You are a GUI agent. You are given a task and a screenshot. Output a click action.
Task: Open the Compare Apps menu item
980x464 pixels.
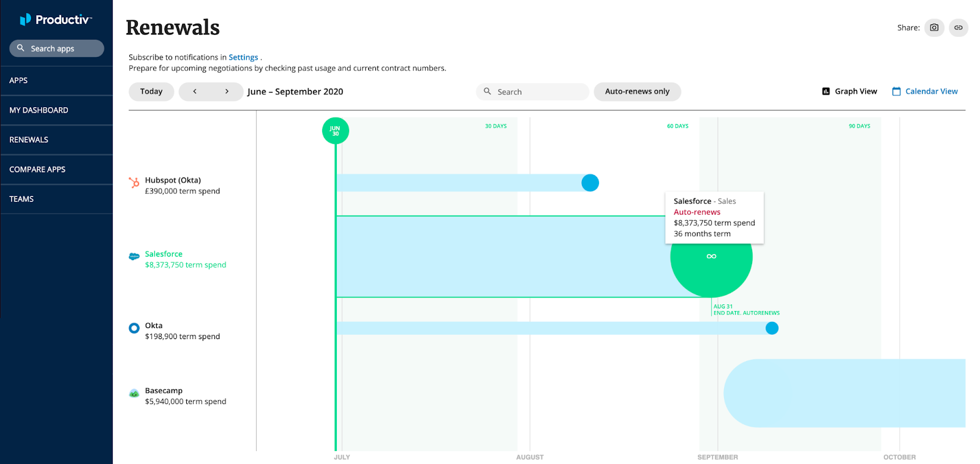(x=37, y=170)
